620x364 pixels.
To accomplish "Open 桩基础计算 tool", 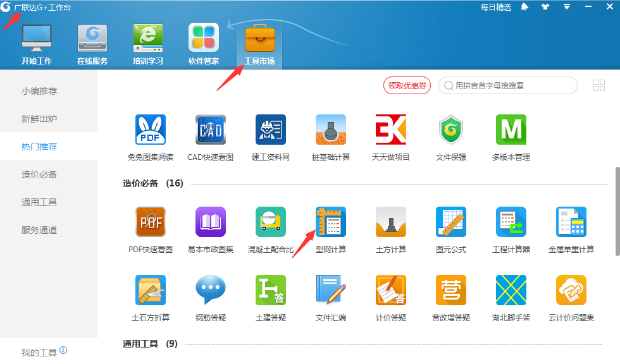I will coord(330,130).
